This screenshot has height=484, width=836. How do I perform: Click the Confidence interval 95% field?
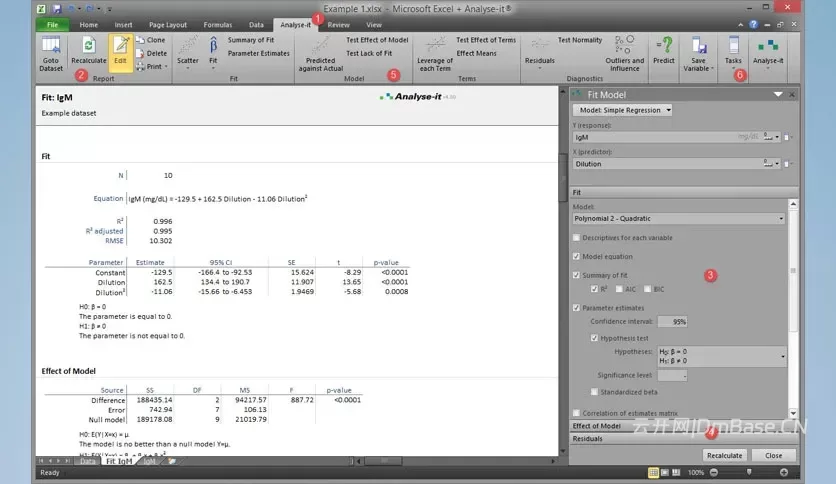672,321
